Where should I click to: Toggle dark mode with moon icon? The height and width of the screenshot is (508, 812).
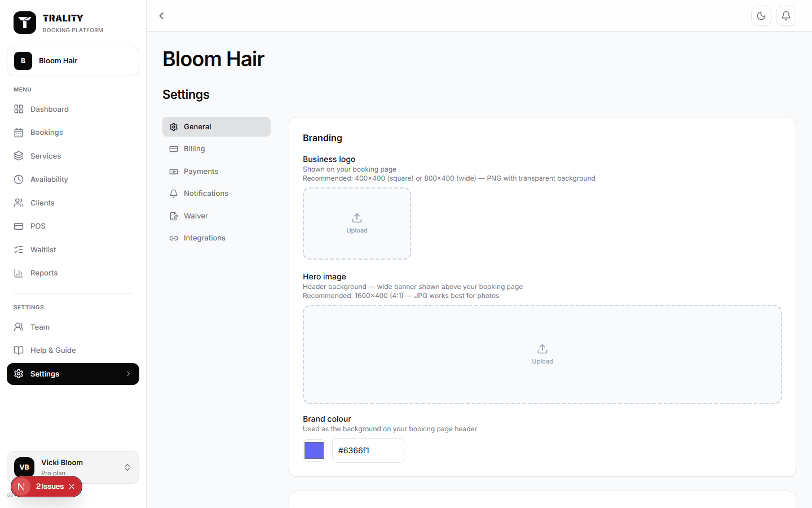coord(761,16)
